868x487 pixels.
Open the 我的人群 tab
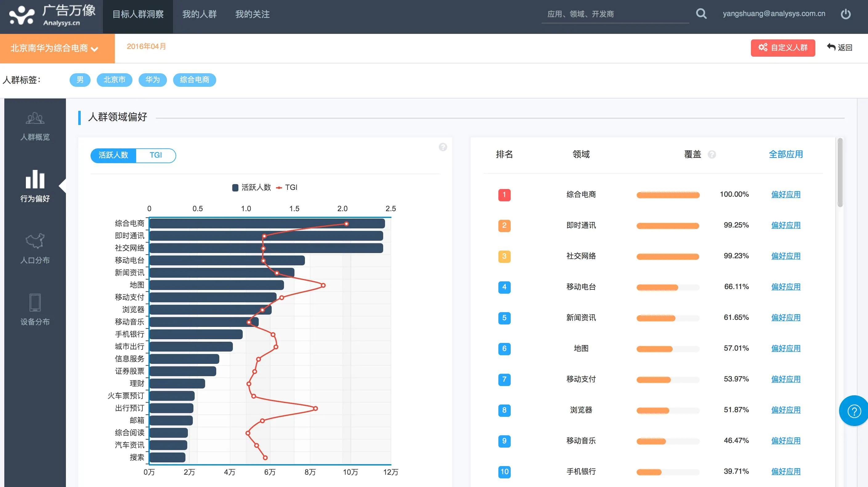200,14
